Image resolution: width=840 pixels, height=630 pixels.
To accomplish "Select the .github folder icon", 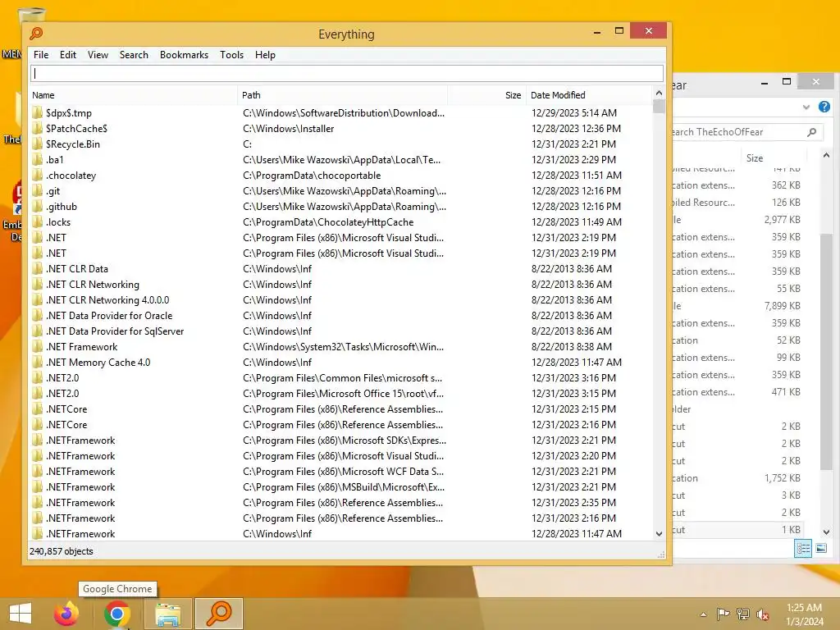I will click(x=37, y=206).
